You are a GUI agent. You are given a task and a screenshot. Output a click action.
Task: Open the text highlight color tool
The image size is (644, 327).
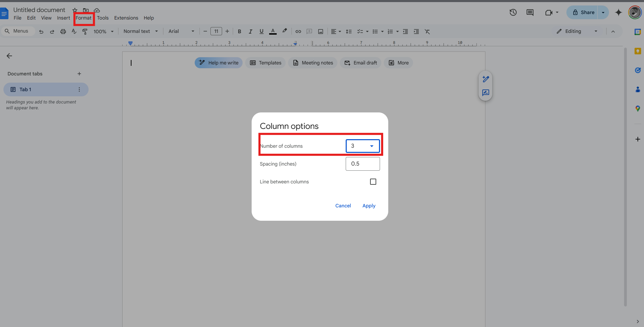[284, 31]
